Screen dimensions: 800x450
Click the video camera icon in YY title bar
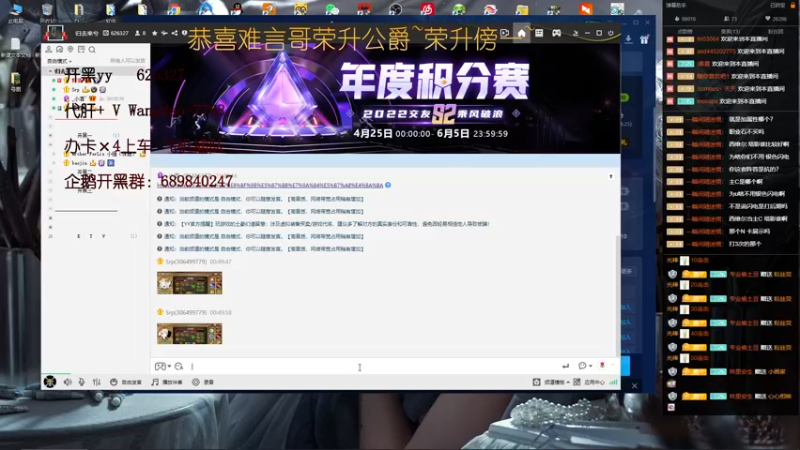point(505,33)
